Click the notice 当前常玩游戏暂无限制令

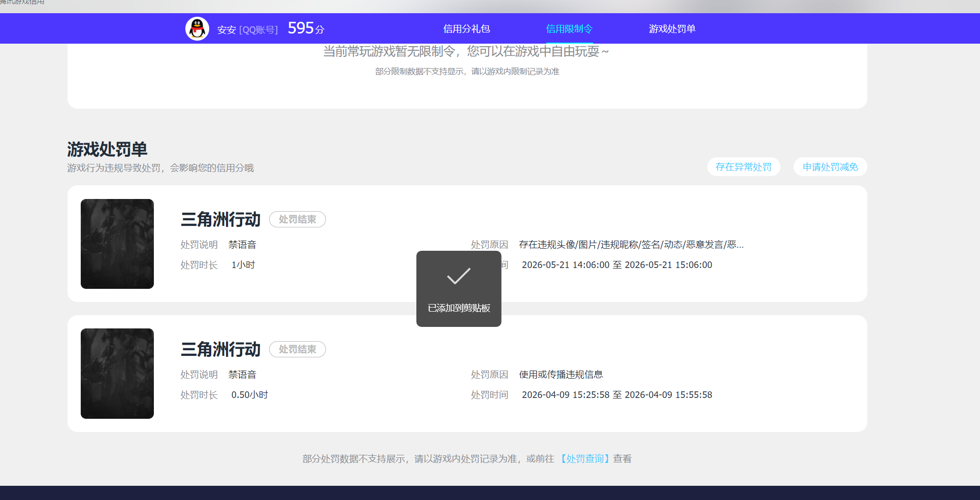coord(466,51)
